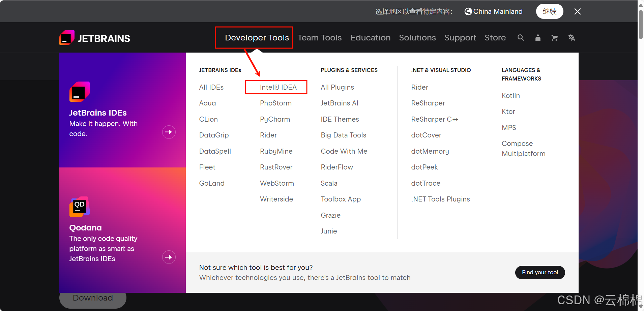644x311 pixels.
Task: Open the Aqua IDE link
Action: (x=207, y=103)
